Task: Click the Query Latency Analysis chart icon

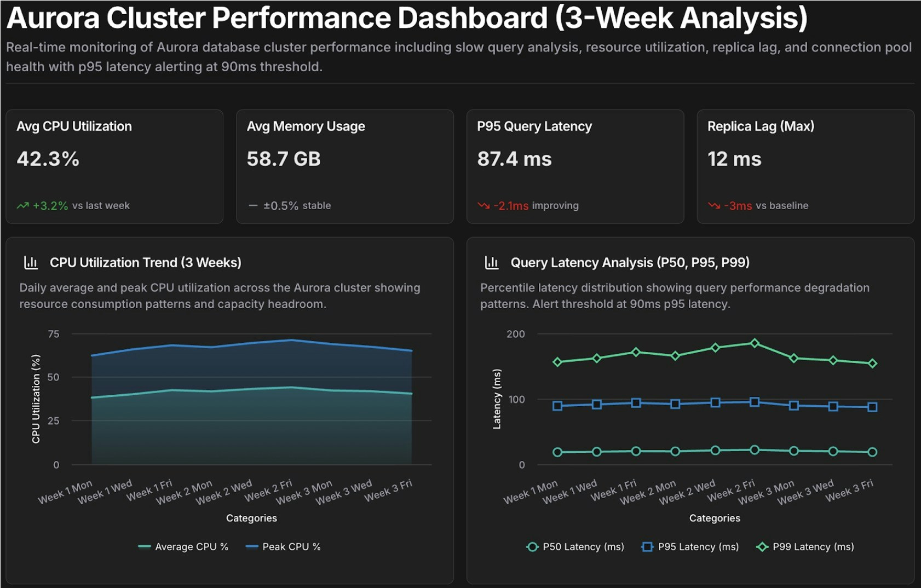Action: (492, 262)
